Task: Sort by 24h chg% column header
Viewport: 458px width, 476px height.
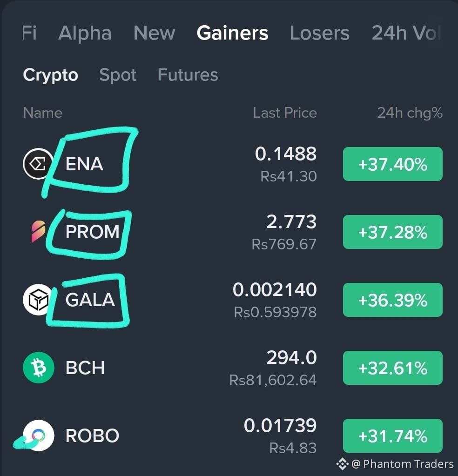Action: coord(410,113)
